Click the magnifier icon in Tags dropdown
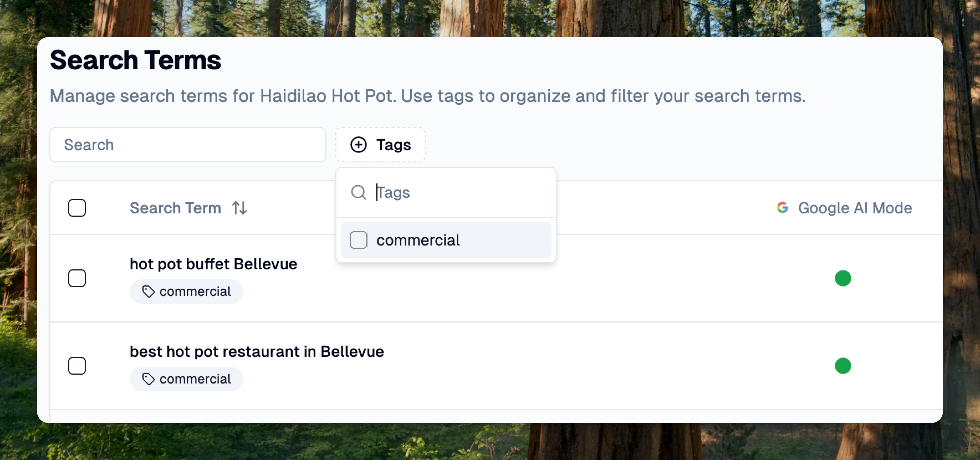The height and width of the screenshot is (460, 980). (358, 193)
